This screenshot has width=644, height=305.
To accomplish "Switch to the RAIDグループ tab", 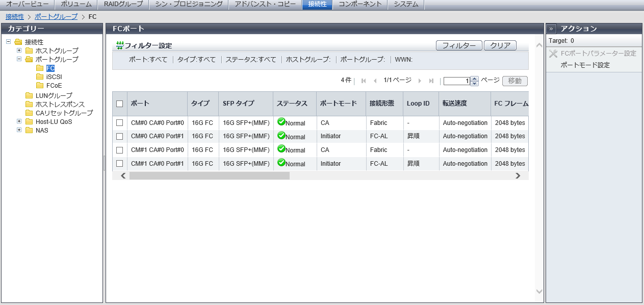I will pyautogui.click(x=123, y=5).
